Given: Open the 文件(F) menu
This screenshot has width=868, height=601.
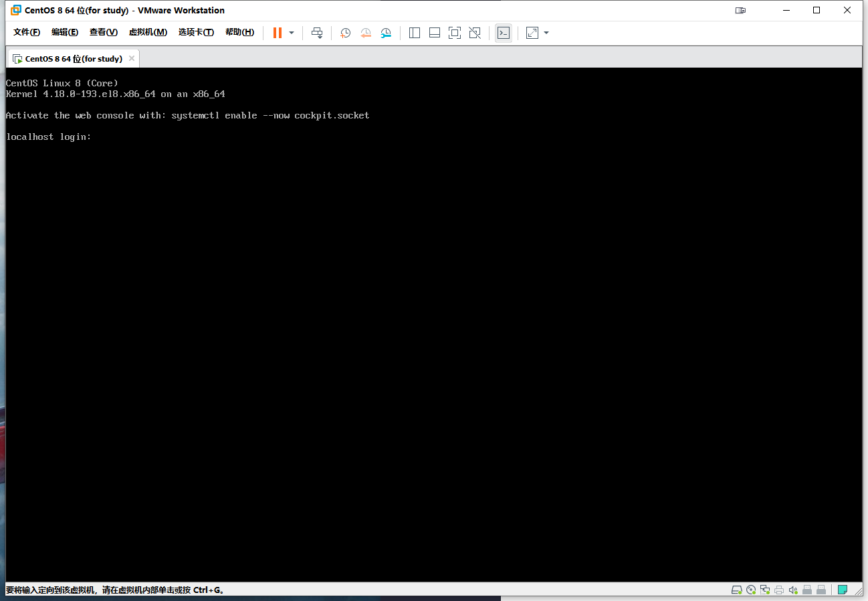Looking at the screenshot, I should [x=27, y=32].
